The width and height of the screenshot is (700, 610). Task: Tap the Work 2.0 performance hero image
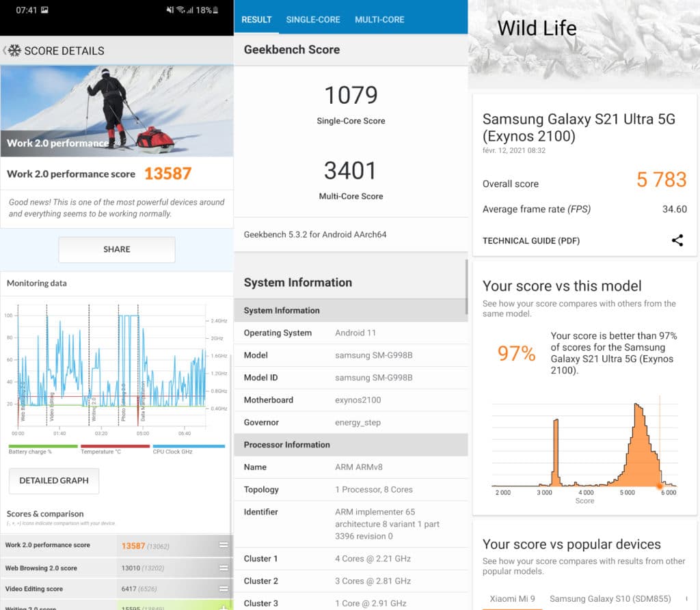[x=117, y=111]
